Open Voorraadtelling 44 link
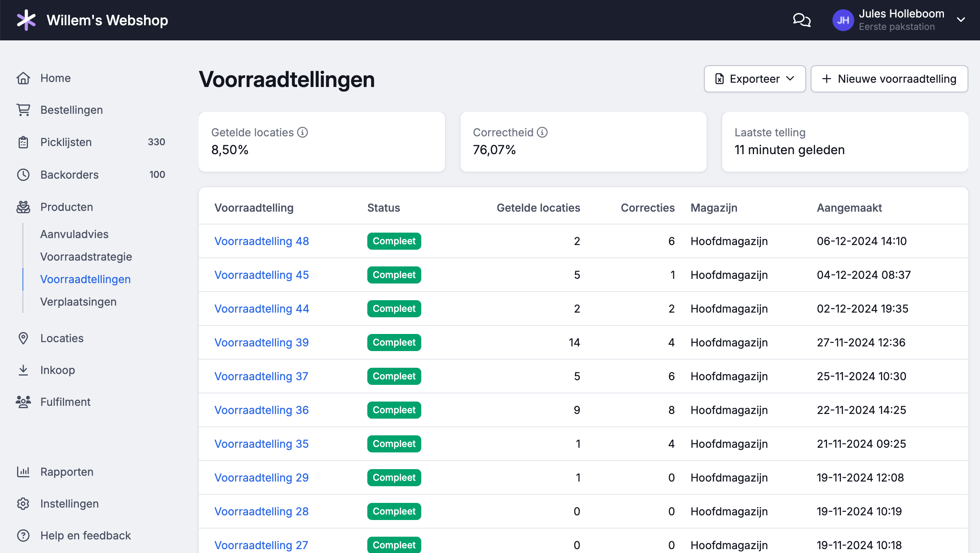The width and height of the screenshot is (980, 553). coord(262,309)
